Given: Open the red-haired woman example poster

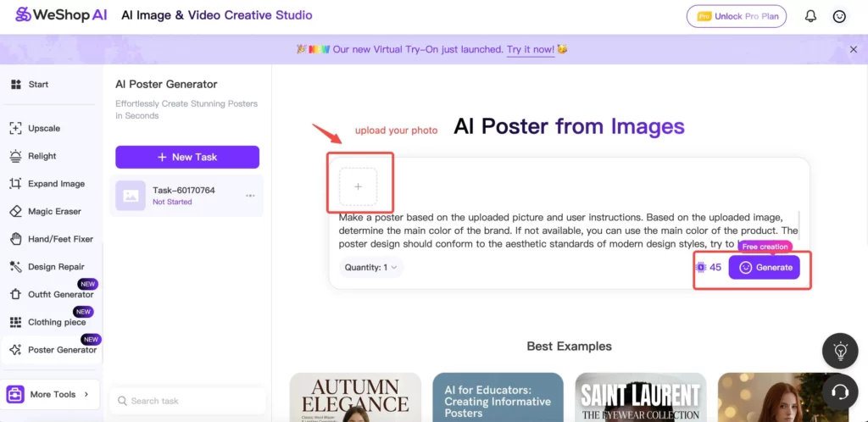Looking at the screenshot, I should 783,397.
